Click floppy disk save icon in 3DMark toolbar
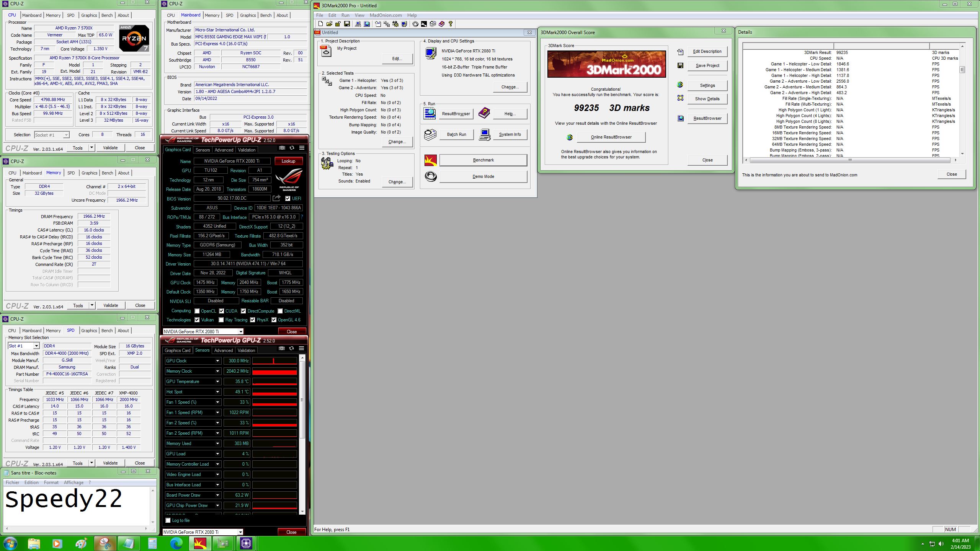The width and height of the screenshot is (980, 551). [347, 24]
